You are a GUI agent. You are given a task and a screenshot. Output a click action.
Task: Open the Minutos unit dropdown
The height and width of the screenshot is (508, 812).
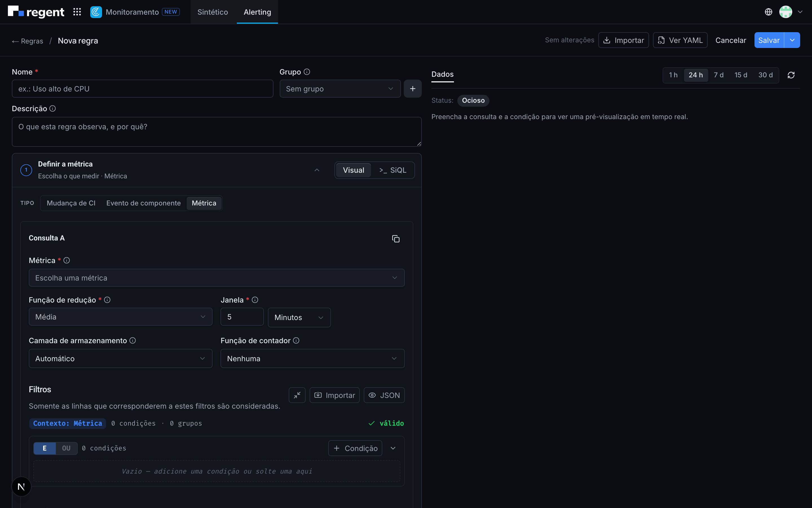pos(299,317)
